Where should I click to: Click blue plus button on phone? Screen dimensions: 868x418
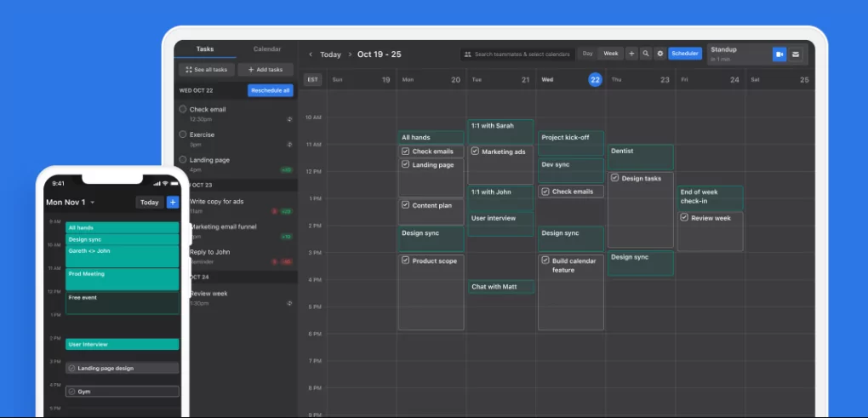(x=173, y=202)
